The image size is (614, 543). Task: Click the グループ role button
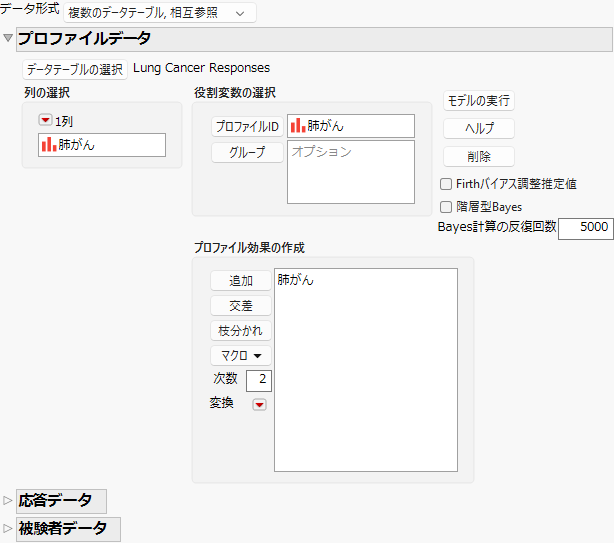pyautogui.click(x=247, y=152)
